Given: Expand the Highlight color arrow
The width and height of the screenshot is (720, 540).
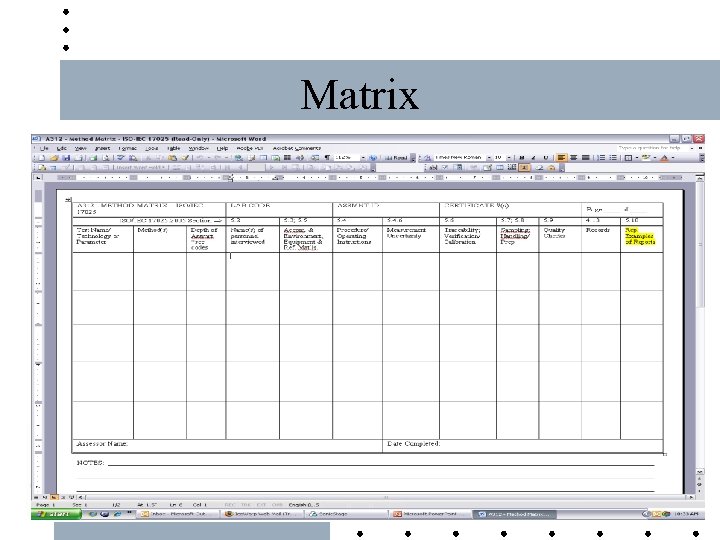Looking at the screenshot, I should coord(655,158).
